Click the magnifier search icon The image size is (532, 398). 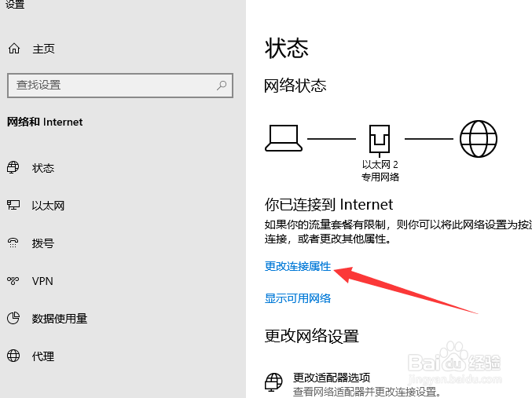coord(222,85)
